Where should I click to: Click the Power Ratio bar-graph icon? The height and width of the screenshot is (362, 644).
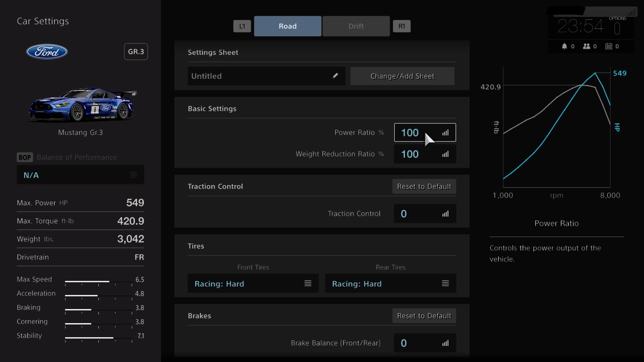(x=445, y=133)
